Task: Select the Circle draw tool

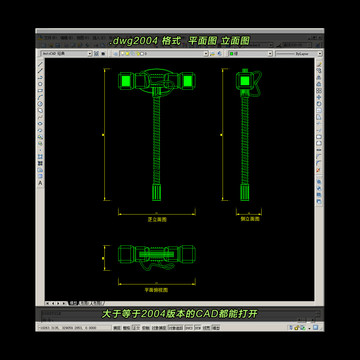Action: click(x=40, y=104)
